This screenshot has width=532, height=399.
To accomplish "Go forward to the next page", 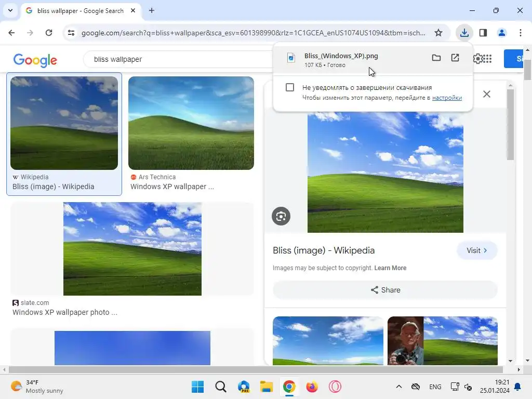I will tap(30, 33).
